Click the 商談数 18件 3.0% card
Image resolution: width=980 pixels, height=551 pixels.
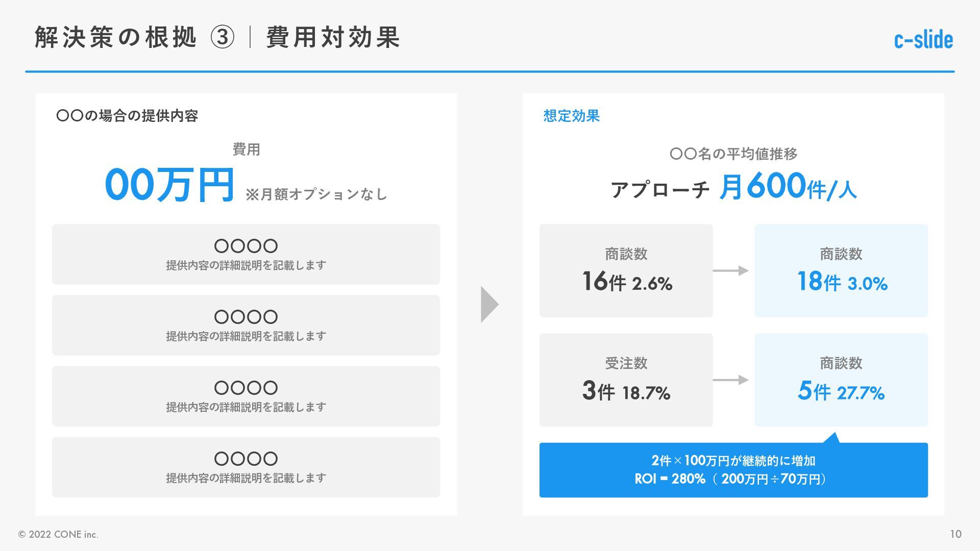[841, 270]
